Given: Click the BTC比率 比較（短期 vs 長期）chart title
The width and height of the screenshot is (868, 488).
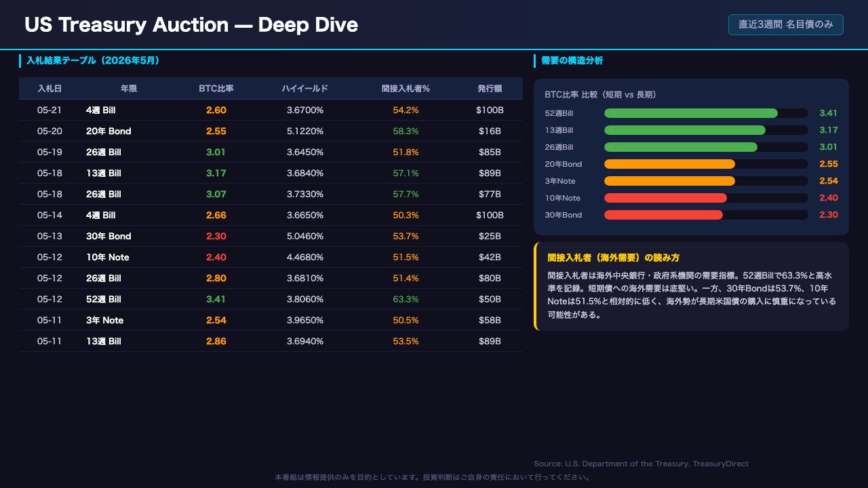Looking at the screenshot, I should [x=600, y=94].
